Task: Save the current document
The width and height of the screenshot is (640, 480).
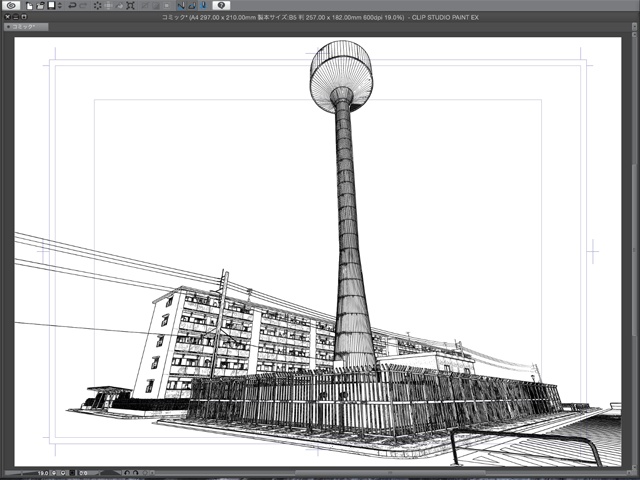Action: [x=51, y=5]
